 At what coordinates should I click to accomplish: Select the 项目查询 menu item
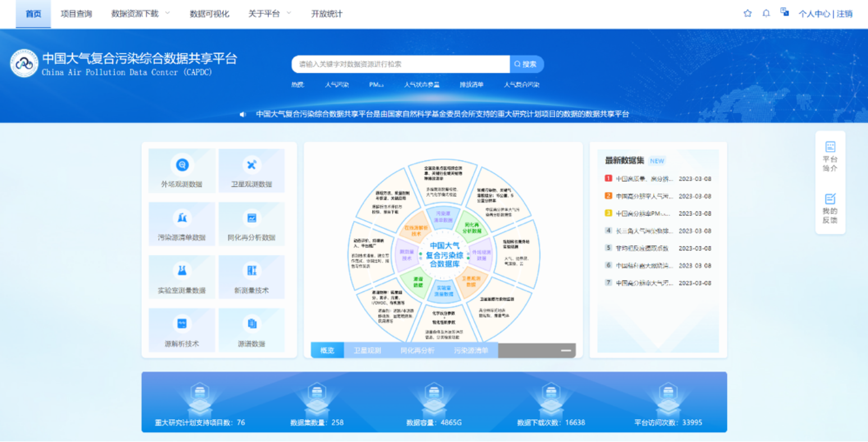(x=75, y=13)
